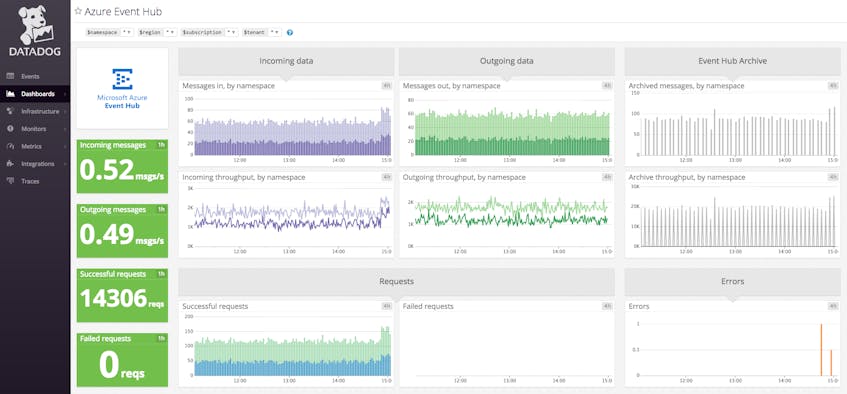Image resolution: width=847 pixels, height=394 pixels.
Task: Click the orange error spike in Errors graph
Action: [x=821, y=350]
